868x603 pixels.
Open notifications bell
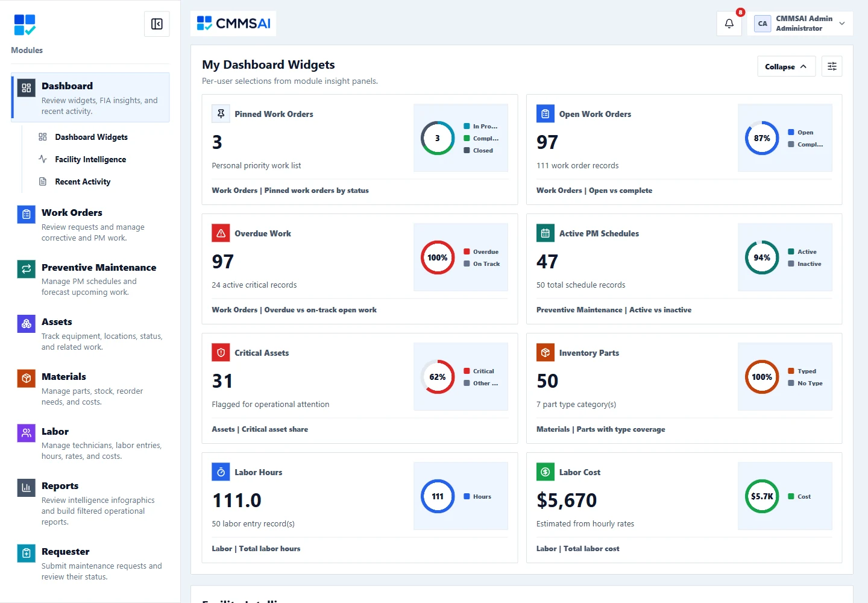click(x=729, y=24)
